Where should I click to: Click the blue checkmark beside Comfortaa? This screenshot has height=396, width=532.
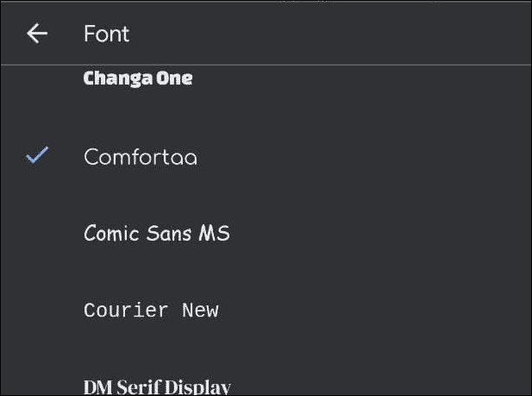tap(37, 155)
